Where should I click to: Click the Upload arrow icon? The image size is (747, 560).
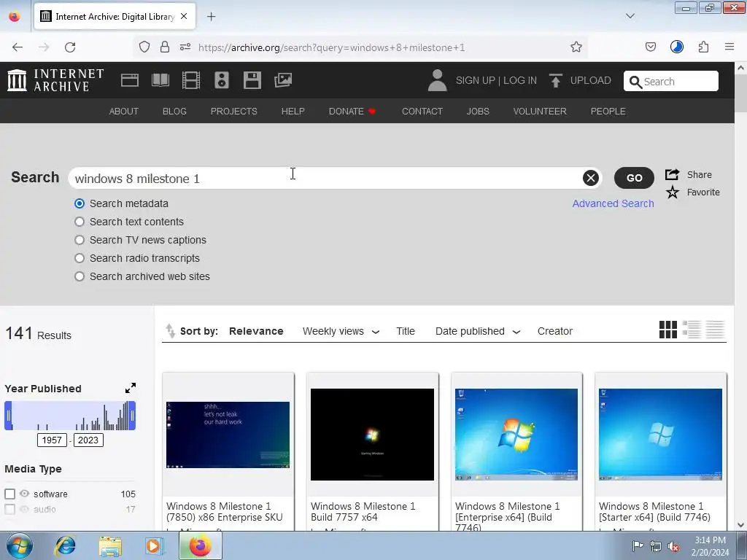555,80
